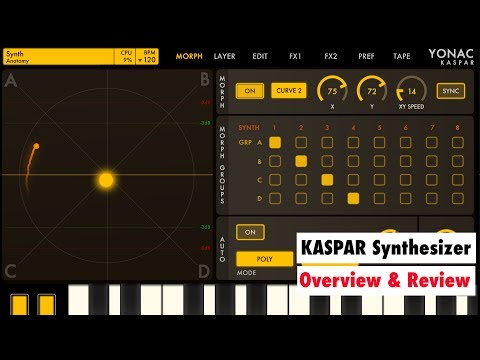The width and height of the screenshot is (480, 360).
Task: Check group C synth 6 box
Action: [x=405, y=180]
